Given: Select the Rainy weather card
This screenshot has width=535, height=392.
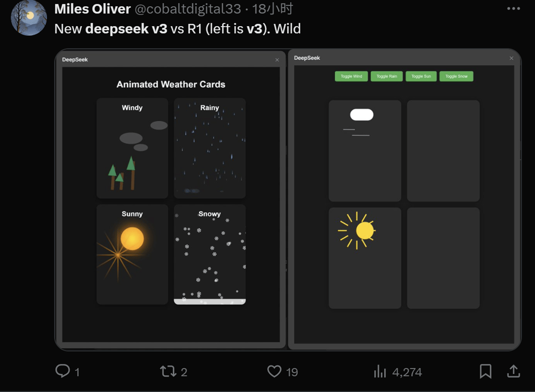Looking at the screenshot, I should [210, 148].
